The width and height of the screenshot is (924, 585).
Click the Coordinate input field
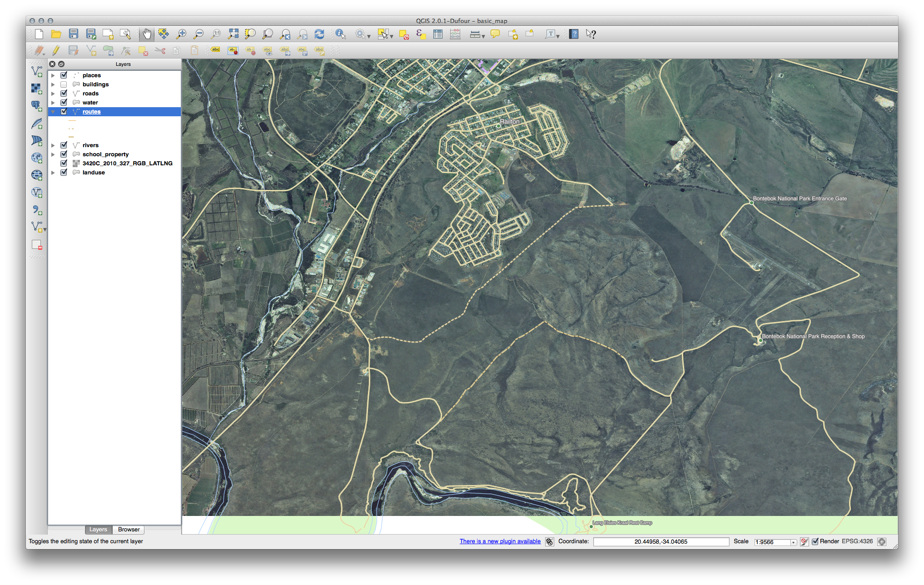[661, 542]
